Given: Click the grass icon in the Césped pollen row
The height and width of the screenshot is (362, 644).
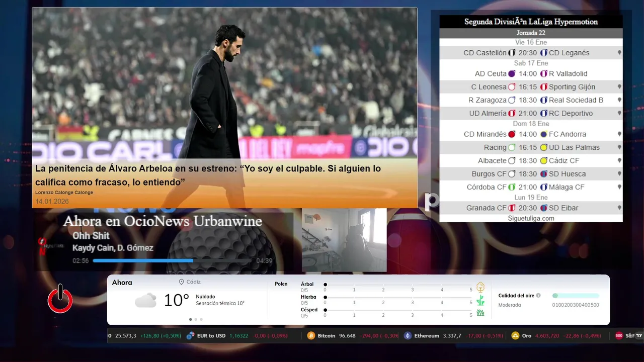Looking at the screenshot, I should pos(480,313).
